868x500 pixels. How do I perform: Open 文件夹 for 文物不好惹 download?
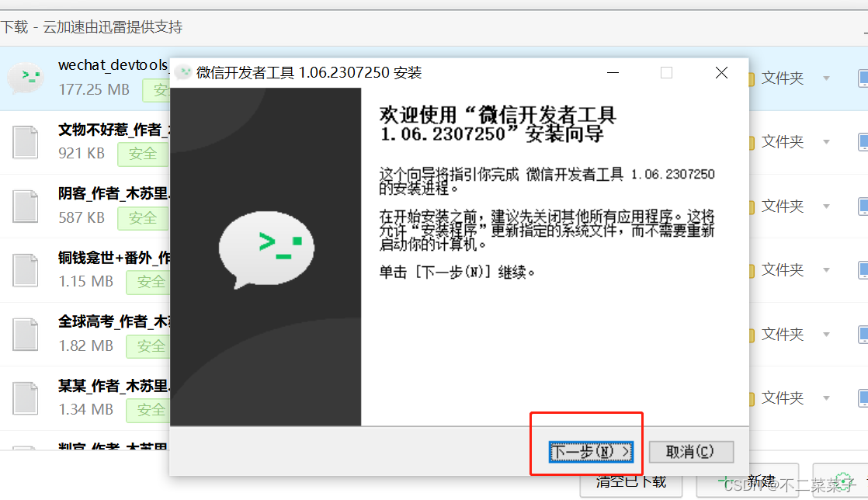click(x=782, y=142)
